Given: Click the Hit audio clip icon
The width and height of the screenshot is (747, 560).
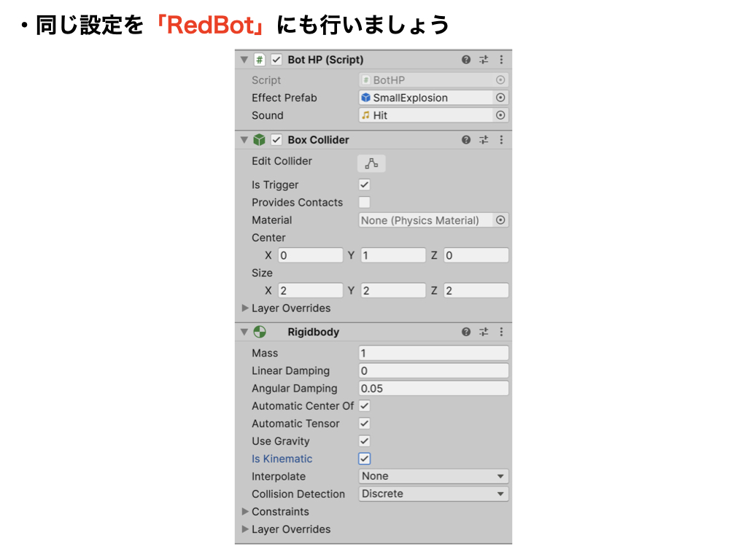Looking at the screenshot, I should pyautogui.click(x=365, y=115).
